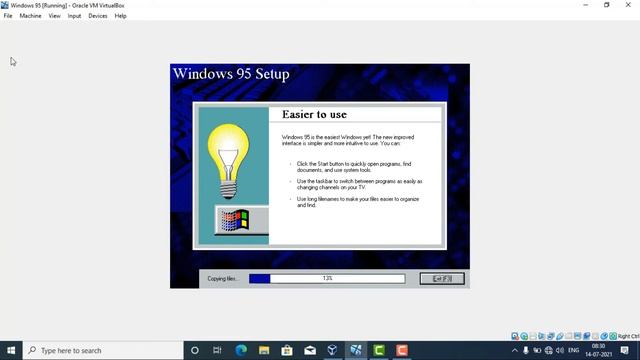The height and width of the screenshot is (360, 640).
Task: Click the 'Easier to use' heading
Action: 314,114
